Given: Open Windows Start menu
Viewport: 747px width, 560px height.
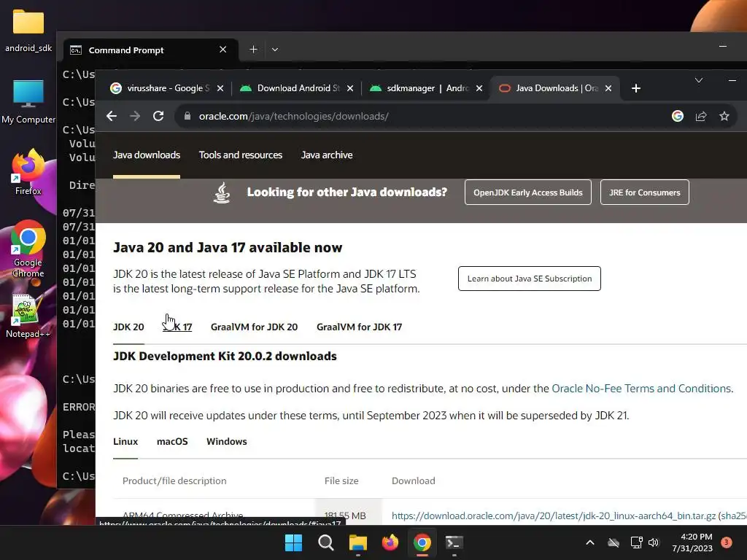Looking at the screenshot, I should pyautogui.click(x=293, y=542).
